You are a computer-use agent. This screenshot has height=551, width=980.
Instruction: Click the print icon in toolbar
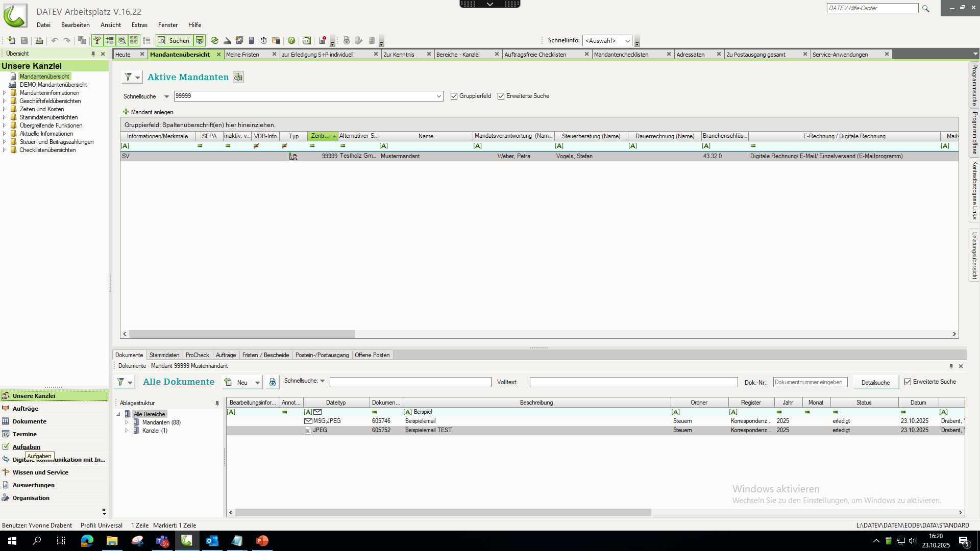click(39, 40)
